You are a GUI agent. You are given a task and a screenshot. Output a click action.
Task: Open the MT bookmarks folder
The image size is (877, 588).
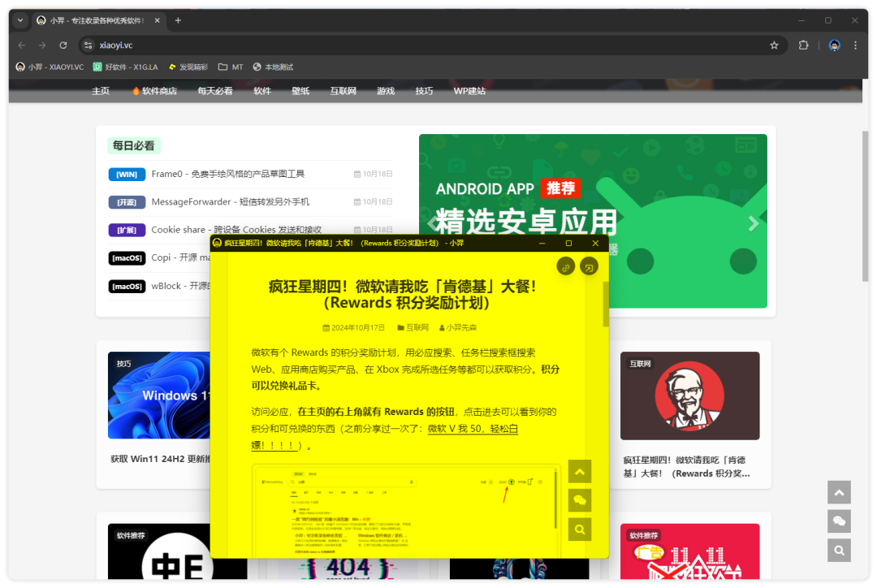pyautogui.click(x=231, y=67)
